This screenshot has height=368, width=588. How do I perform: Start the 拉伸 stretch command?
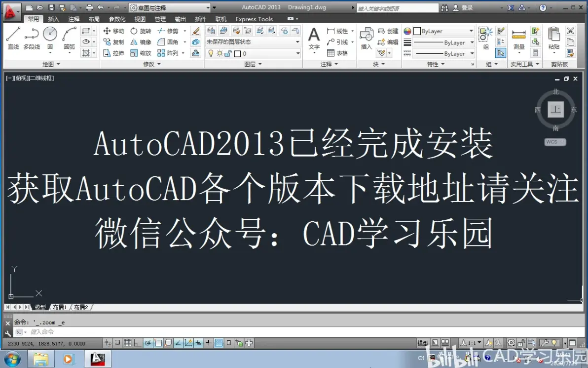coord(113,53)
